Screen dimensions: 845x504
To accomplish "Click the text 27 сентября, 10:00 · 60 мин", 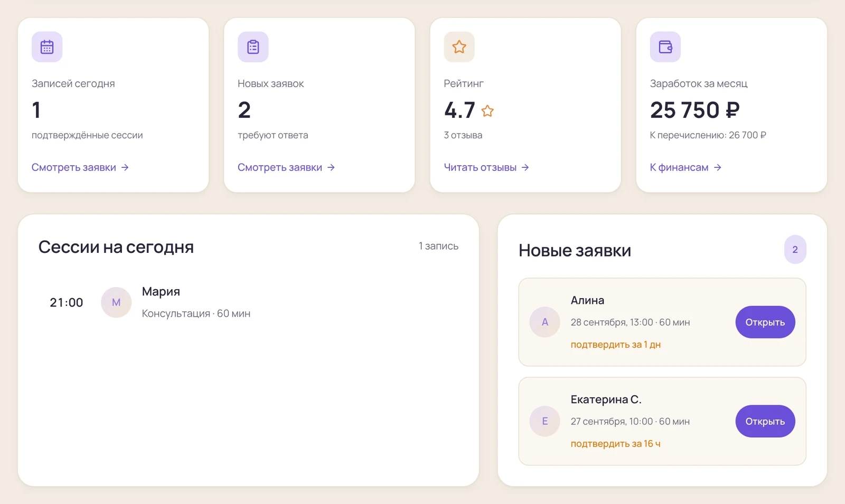I will (x=630, y=422).
